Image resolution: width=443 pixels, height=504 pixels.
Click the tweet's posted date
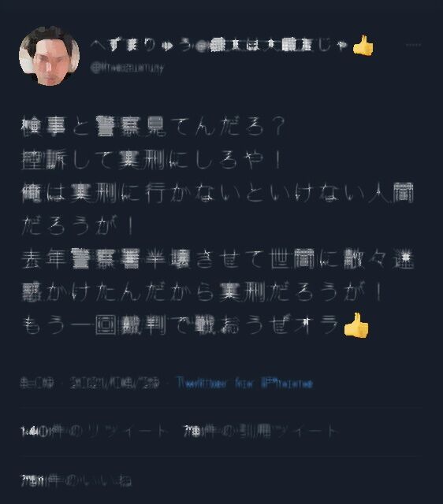click(x=115, y=384)
